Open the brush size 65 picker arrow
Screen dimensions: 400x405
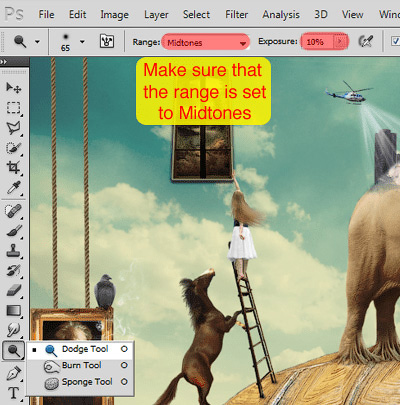pos(82,42)
